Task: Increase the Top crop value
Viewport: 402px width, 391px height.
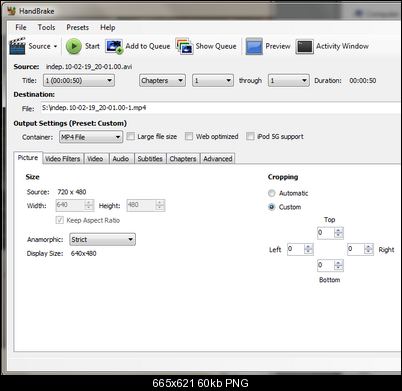Action: [x=338, y=230]
